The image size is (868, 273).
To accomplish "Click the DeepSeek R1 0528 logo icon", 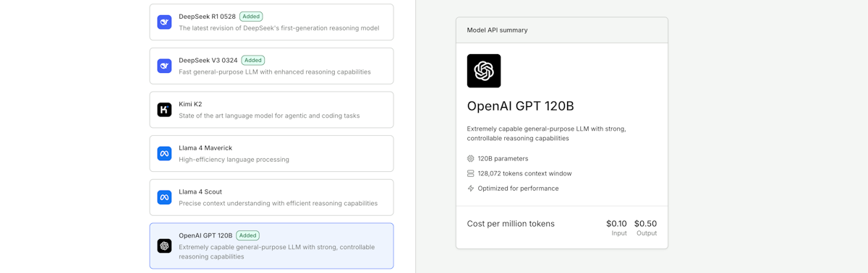I will (164, 22).
